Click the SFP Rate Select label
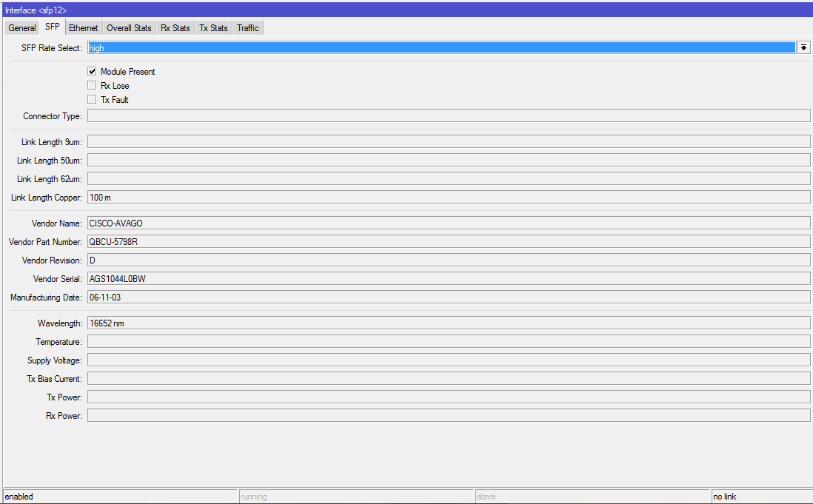This screenshot has width=813, height=504. pyautogui.click(x=51, y=47)
